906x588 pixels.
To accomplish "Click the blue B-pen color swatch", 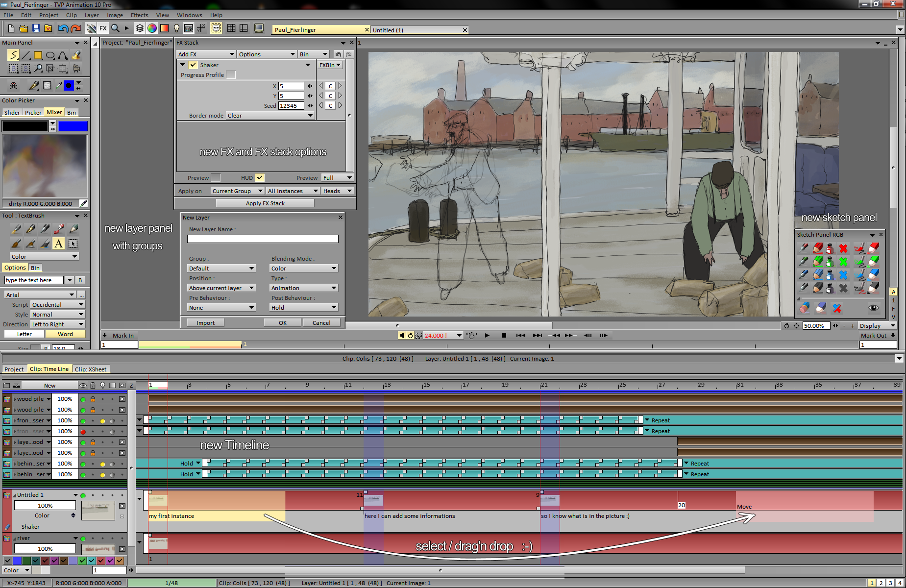I will coord(73,126).
